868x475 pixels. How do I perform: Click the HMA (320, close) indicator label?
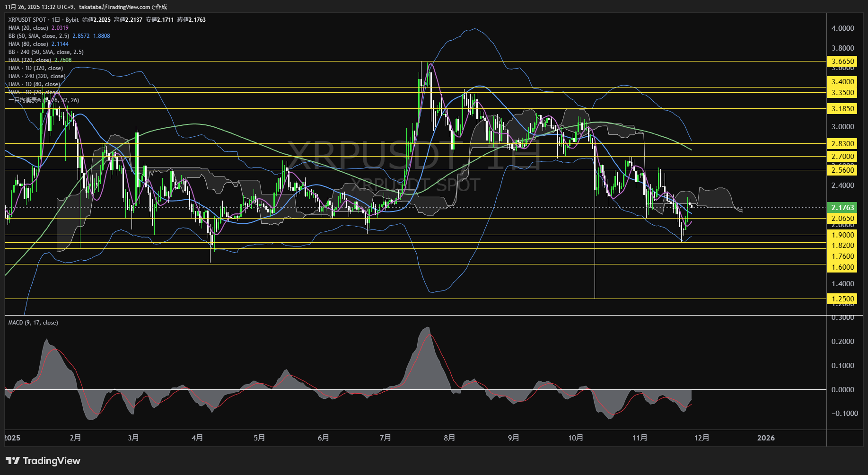pyautogui.click(x=28, y=60)
